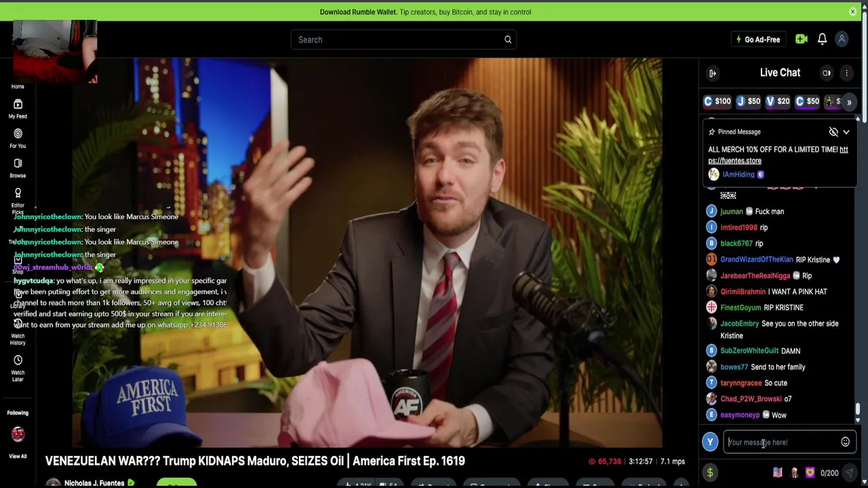Collapse the Live Chat panel
The image size is (868, 488).
pos(713,73)
